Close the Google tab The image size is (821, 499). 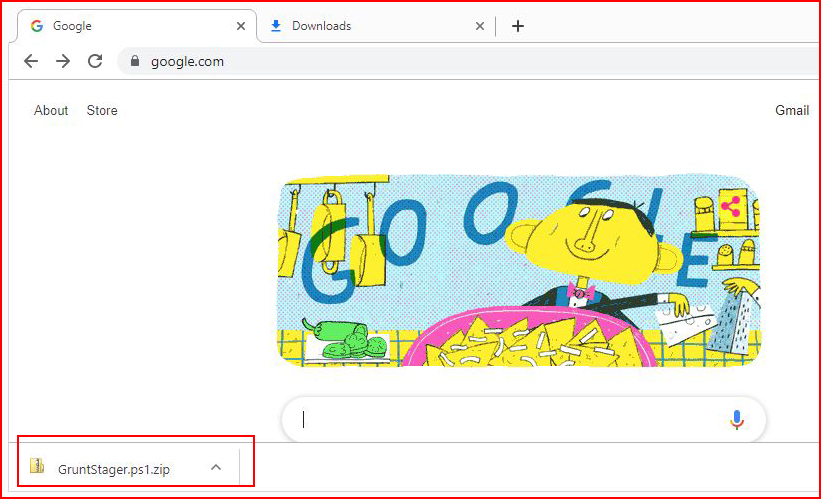click(241, 26)
